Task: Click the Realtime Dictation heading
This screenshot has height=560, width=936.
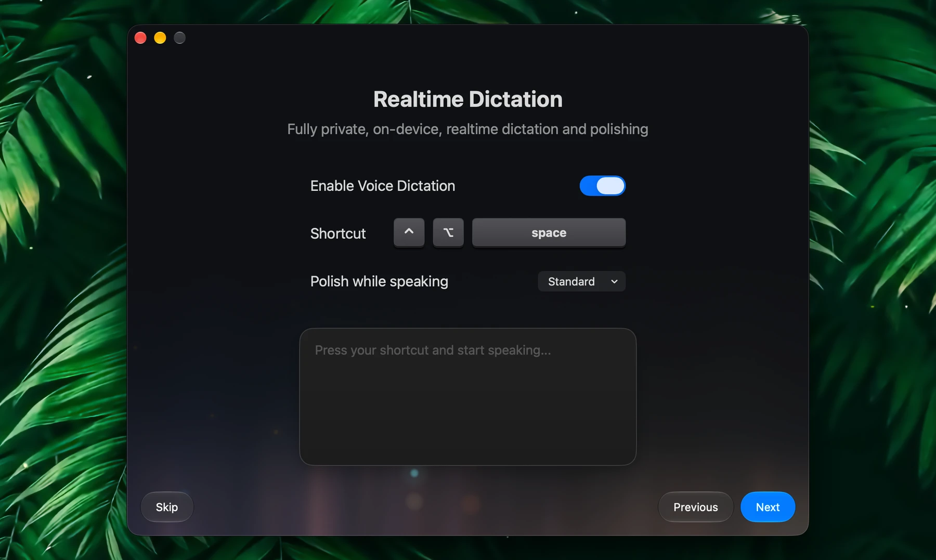Action: click(x=467, y=99)
